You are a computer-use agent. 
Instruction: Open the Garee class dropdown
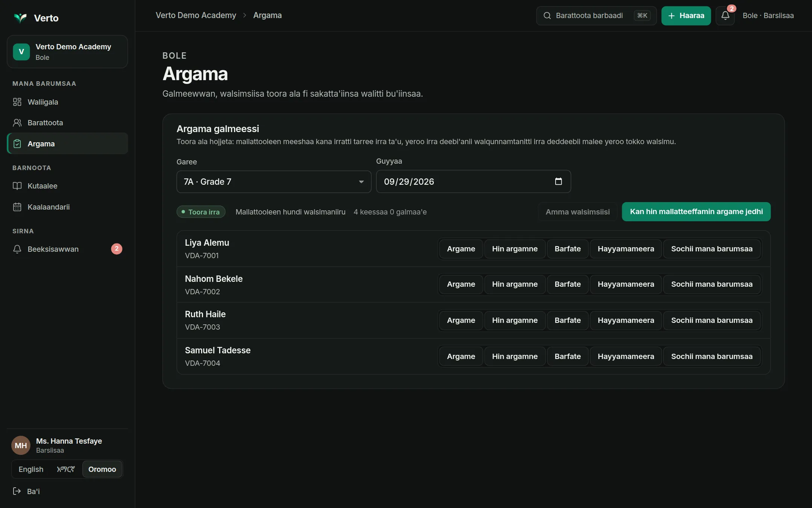(x=274, y=182)
